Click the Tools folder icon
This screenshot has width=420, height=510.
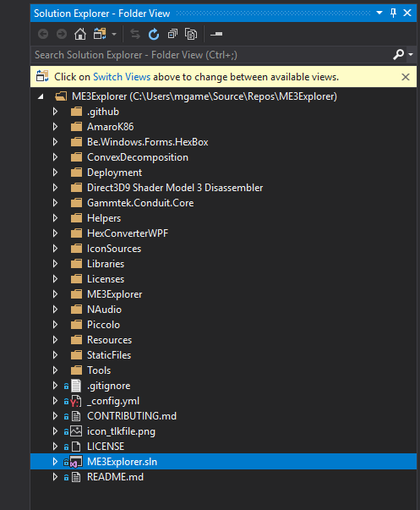[76, 370]
